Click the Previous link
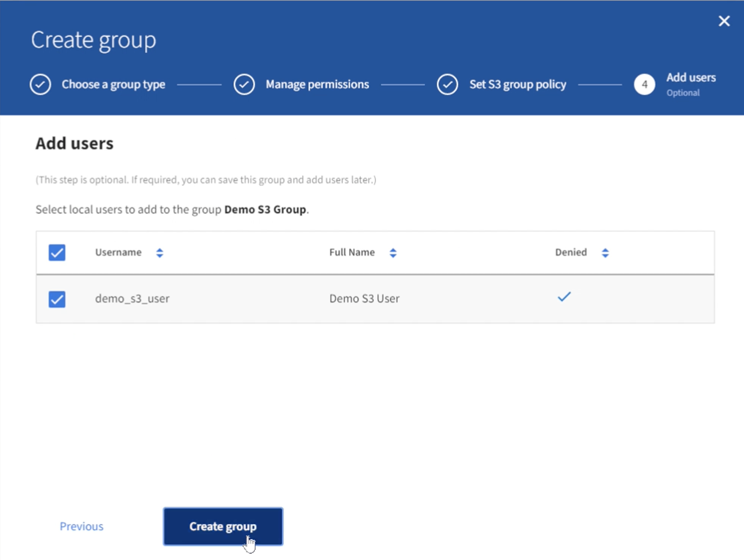The image size is (744, 560). click(82, 525)
